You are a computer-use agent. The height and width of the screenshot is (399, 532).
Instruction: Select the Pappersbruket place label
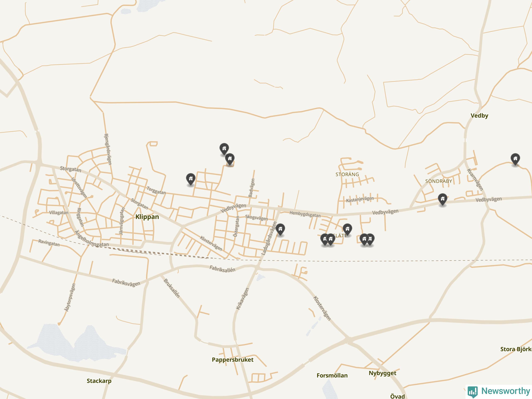[x=233, y=360]
